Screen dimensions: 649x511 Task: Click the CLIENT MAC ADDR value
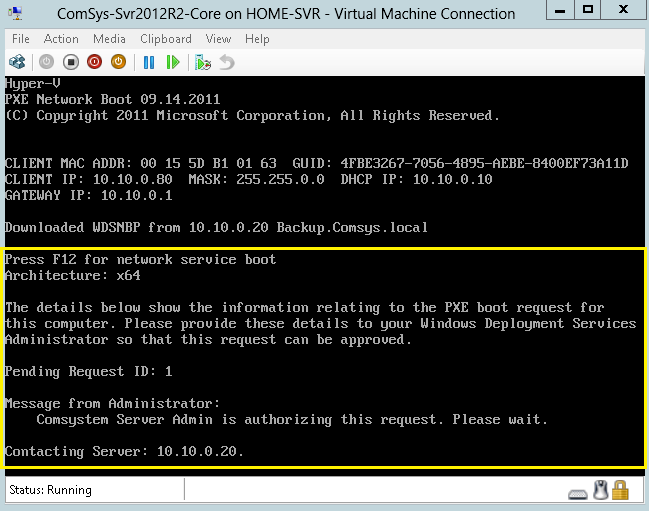pyautogui.click(x=208, y=163)
